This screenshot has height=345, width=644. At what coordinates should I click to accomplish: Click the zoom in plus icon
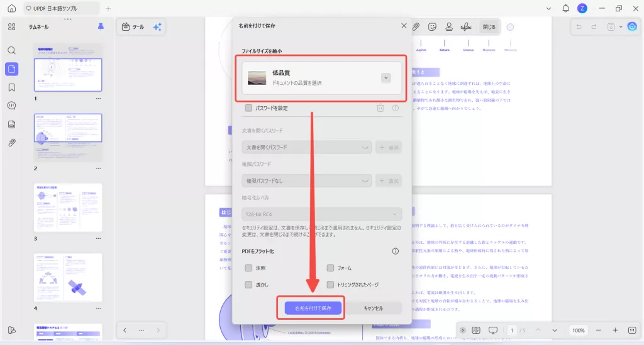[615, 330]
